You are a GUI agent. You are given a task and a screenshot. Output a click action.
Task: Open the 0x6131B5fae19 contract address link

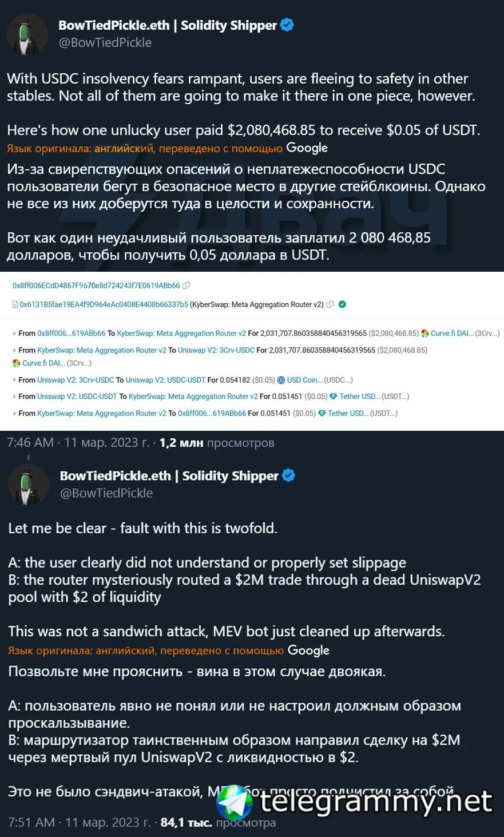pos(104,304)
